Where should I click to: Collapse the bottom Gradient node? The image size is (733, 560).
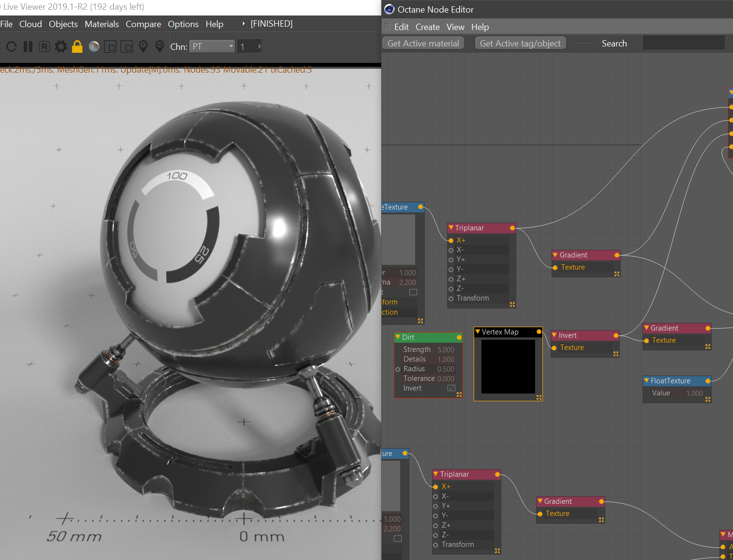pyautogui.click(x=540, y=501)
